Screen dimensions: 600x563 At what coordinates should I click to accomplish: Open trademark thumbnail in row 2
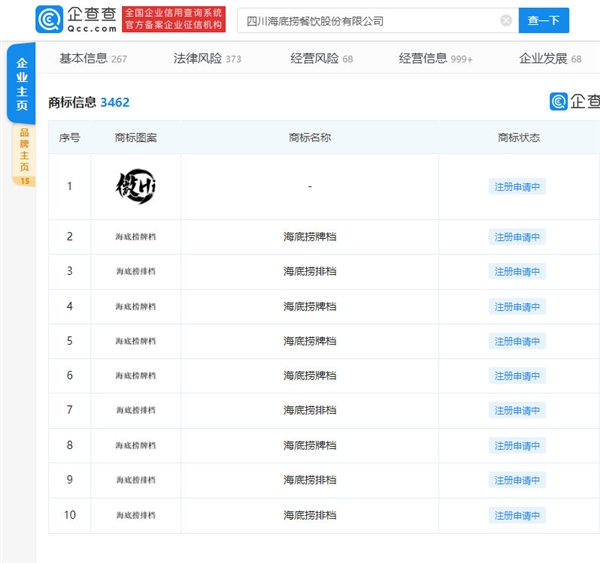tap(136, 237)
